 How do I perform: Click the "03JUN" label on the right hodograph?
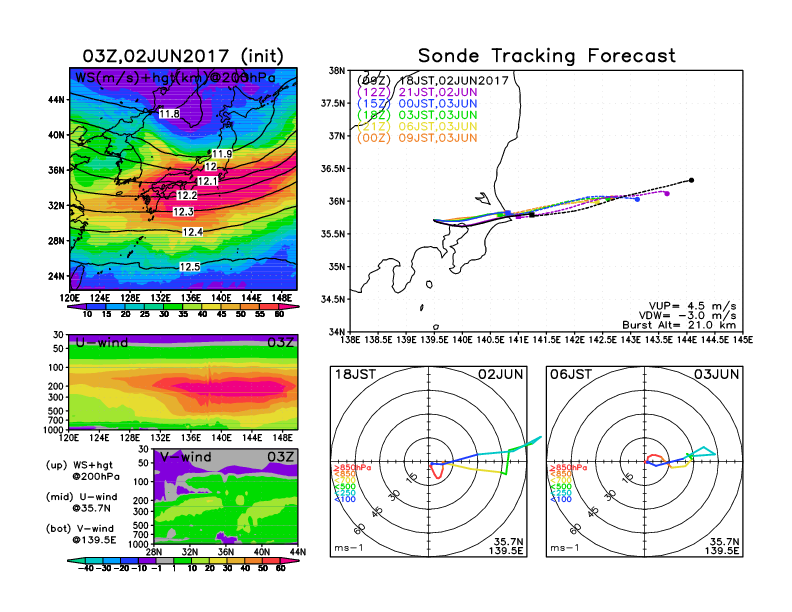(x=716, y=375)
